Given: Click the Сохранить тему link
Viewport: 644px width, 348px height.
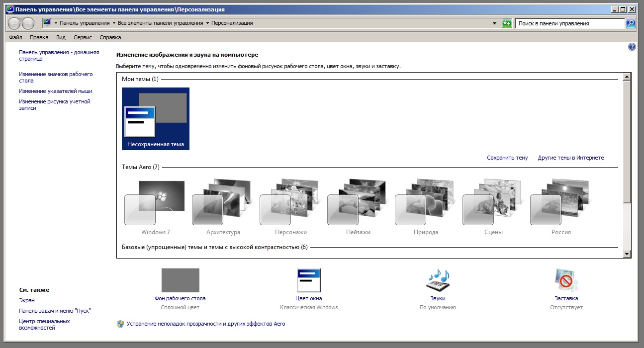Looking at the screenshot, I should coord(507,158).
